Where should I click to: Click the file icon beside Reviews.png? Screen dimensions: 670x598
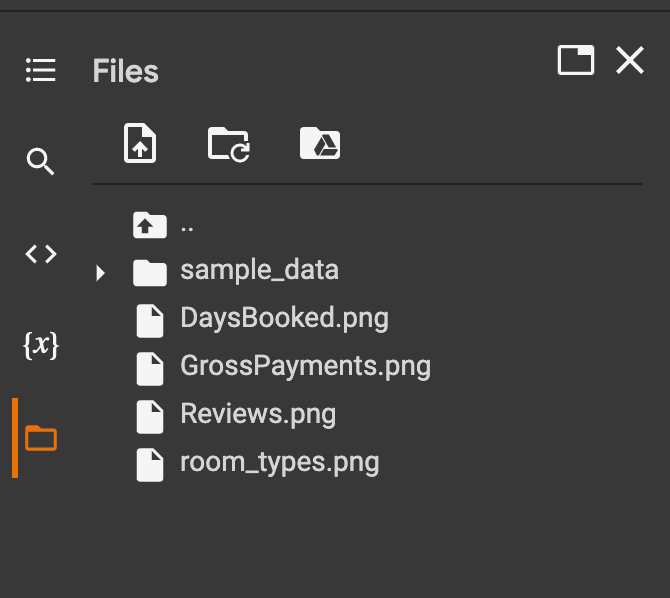(x=150, y=417)
